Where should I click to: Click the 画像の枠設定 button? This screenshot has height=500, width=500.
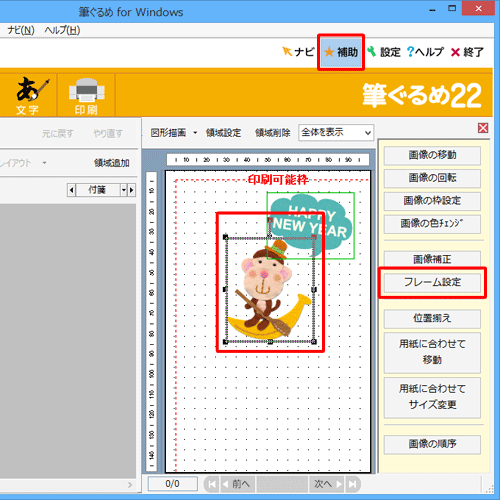click(x=432, y=201)
